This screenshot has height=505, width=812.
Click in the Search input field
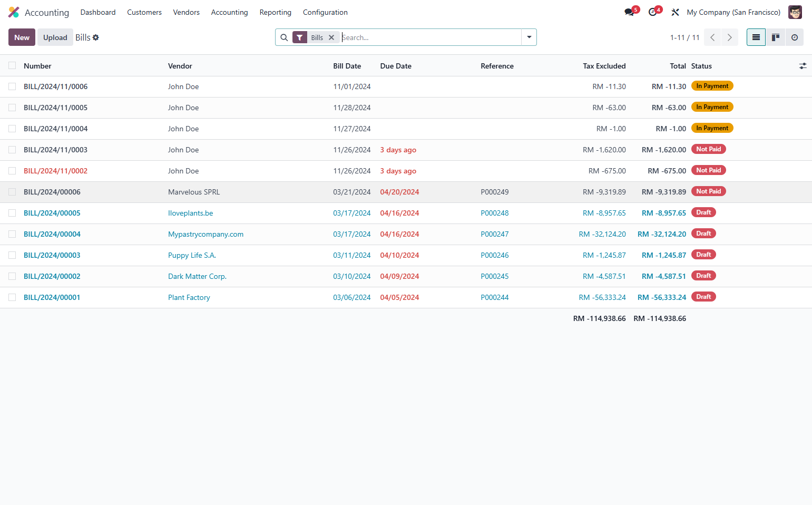click(x=430, y=37)
